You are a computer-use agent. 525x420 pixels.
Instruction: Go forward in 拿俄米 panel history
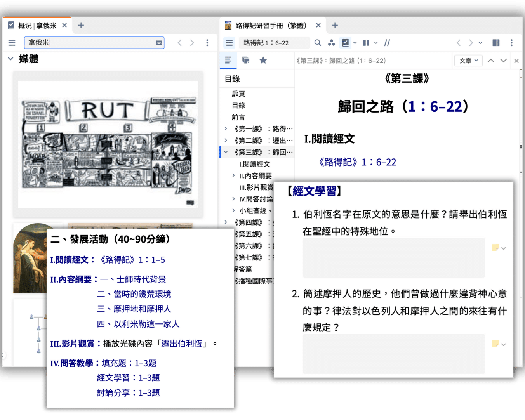(192, 43)
